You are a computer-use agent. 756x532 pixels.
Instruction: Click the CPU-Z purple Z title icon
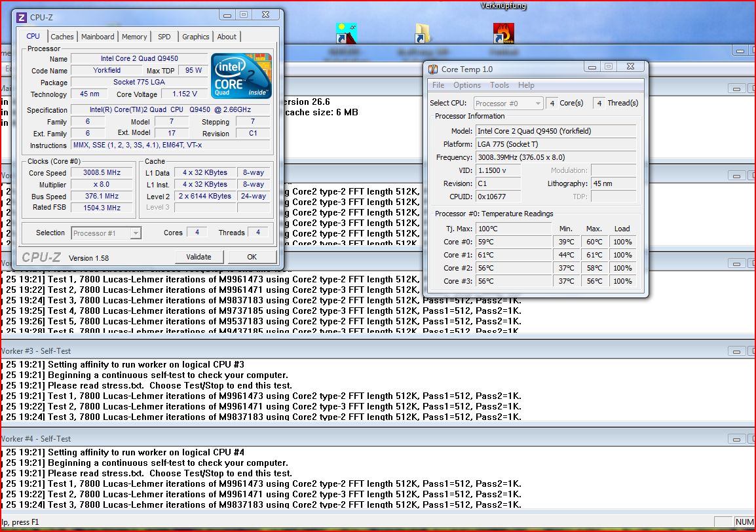click(x=22, y=18)
